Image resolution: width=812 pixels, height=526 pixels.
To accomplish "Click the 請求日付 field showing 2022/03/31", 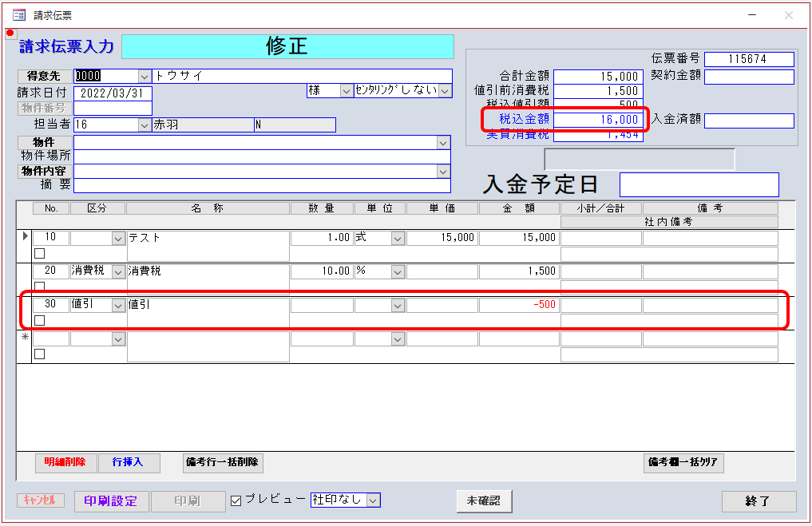I will pos(113,93).
